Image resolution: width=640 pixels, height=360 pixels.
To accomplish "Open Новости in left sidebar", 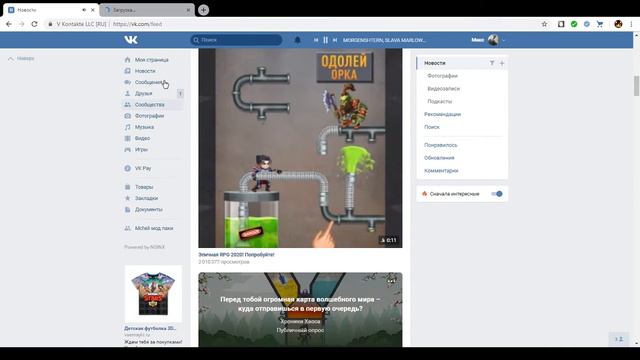I will pos(145,71).
